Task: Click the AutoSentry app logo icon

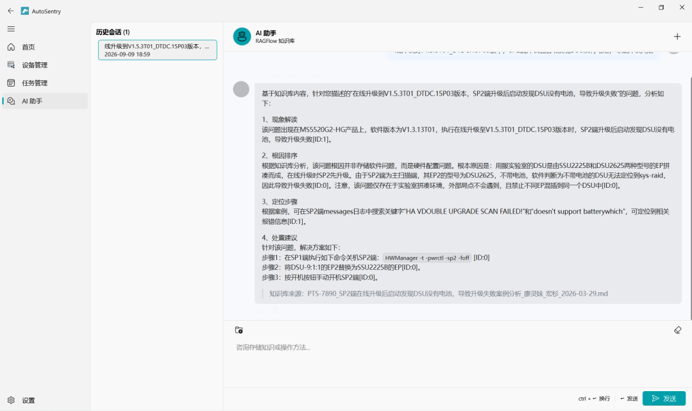Action: coord(25,11)
